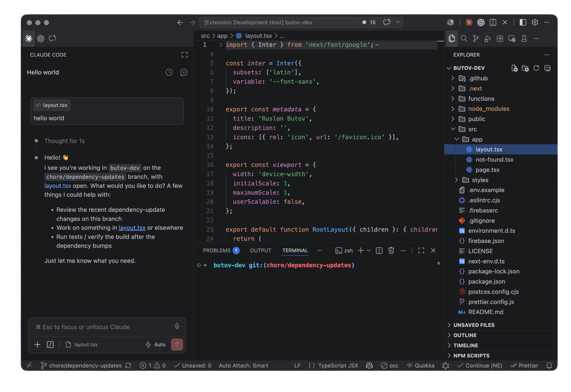Open the new terminal launch profile dropdown
This screenshot has width=571, height=392.
click(x=369, y=251)
